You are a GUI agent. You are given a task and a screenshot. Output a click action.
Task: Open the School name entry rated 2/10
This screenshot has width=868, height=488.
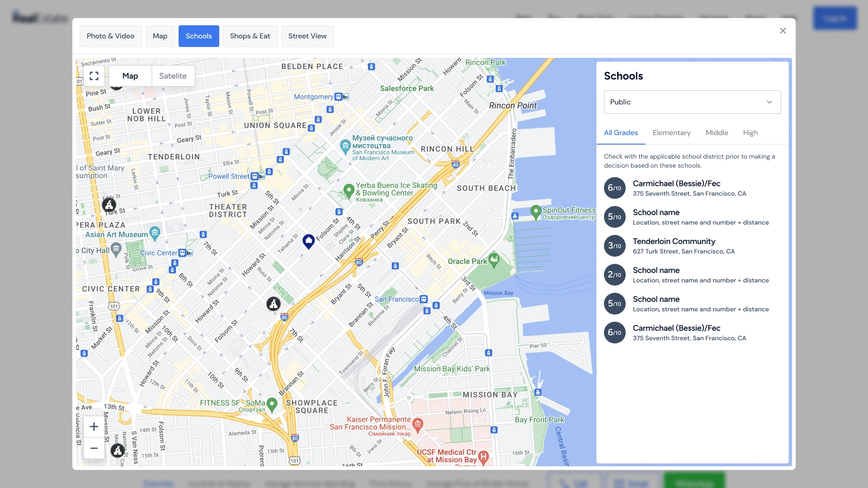(x=693, y=275)
